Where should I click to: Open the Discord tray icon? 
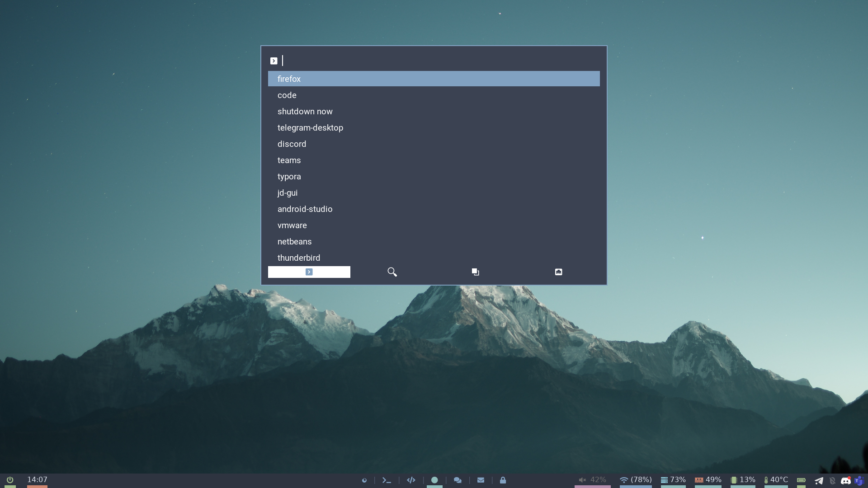pos(845,481)
